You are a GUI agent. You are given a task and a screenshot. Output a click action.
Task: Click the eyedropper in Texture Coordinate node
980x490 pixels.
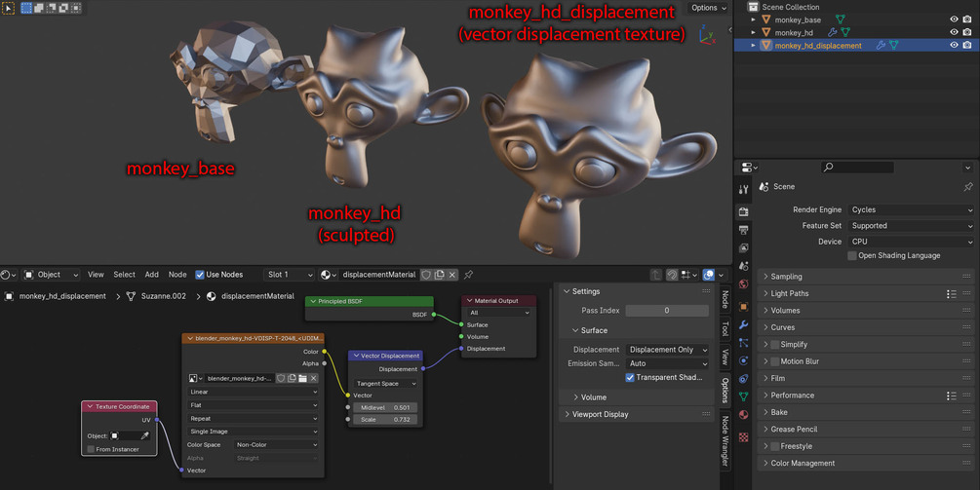click(145, 435)
